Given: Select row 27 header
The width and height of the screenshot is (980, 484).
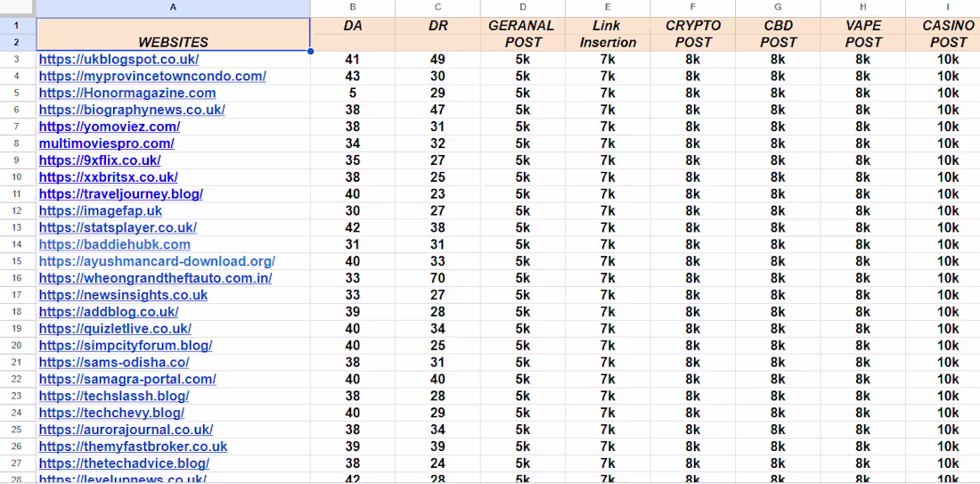Looking at the screenshot, I should pyautogui.click(x=18, y=464).
